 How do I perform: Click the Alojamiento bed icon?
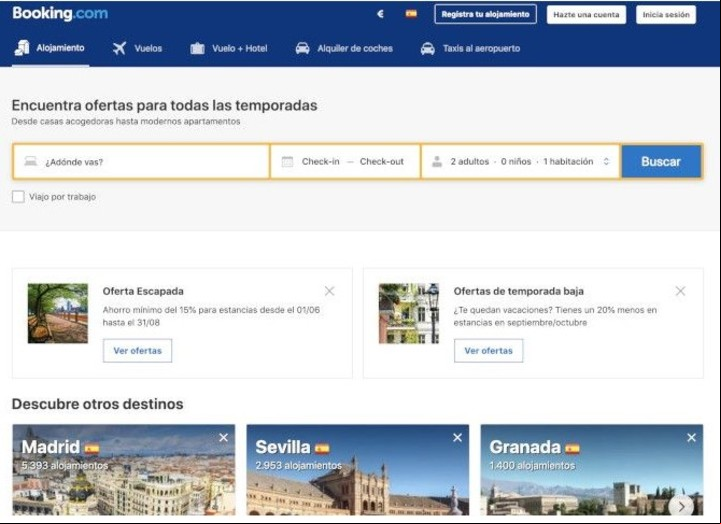tap(22, 48)
